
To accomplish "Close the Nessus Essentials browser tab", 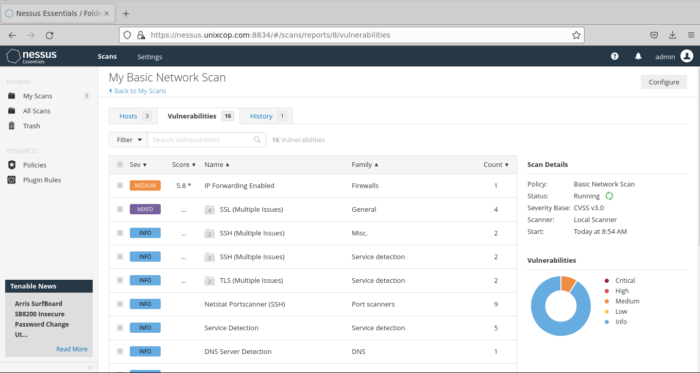I will [x=107, y=13].
